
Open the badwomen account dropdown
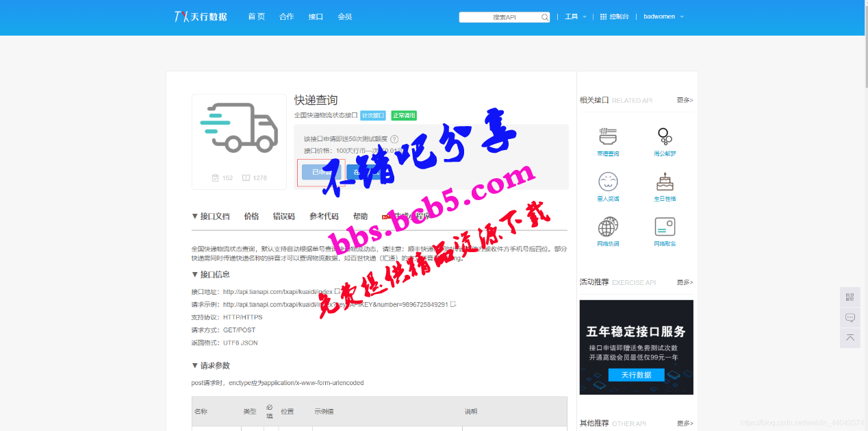663,16
